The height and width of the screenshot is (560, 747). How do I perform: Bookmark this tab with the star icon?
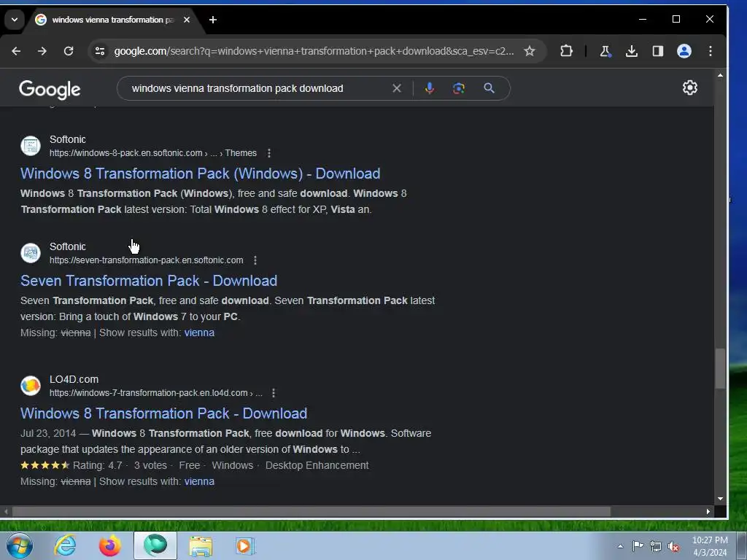(530, 51)
